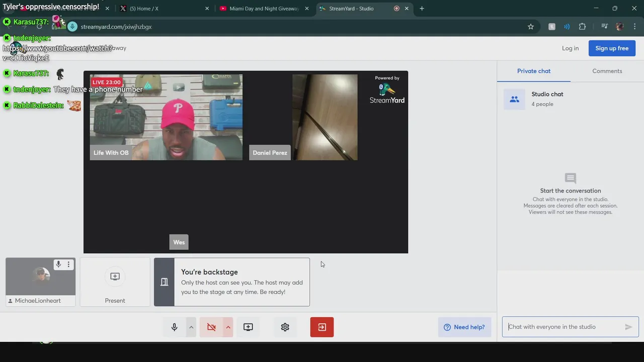Open the settings gear

click(x=285, y=327)
